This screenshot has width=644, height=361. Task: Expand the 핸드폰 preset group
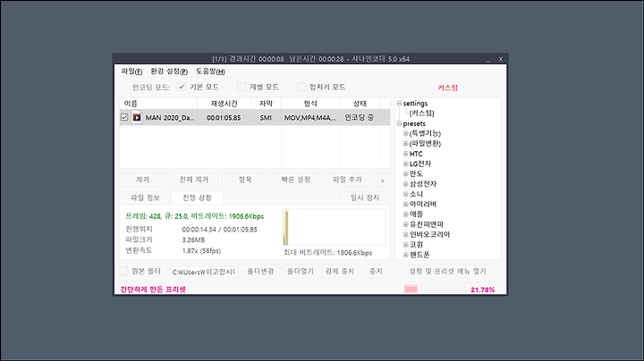pos(405,255)
